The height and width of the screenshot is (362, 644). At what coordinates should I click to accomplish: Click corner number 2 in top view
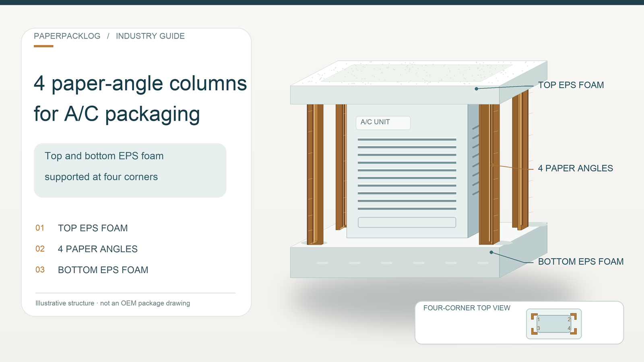[569, 319]
